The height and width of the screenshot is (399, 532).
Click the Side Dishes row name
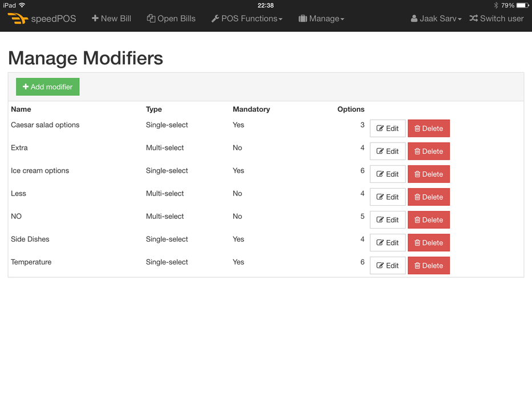(30, 239)
